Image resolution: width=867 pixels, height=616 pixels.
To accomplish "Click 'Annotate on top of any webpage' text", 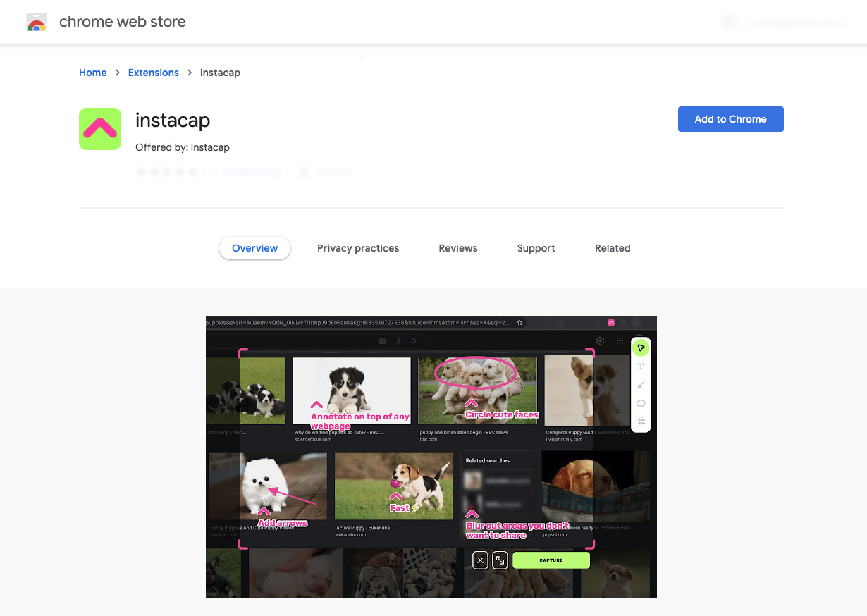I will (360, 421).
